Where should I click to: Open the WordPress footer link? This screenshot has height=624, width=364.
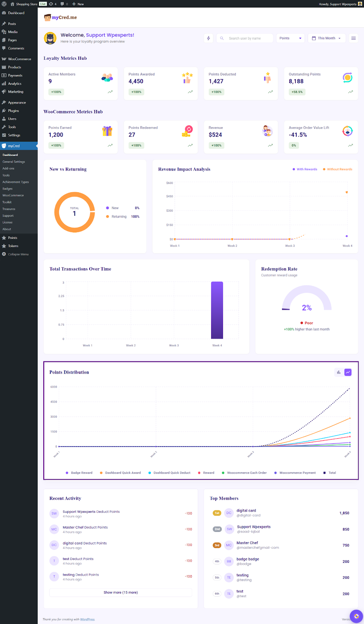[87, 619]
